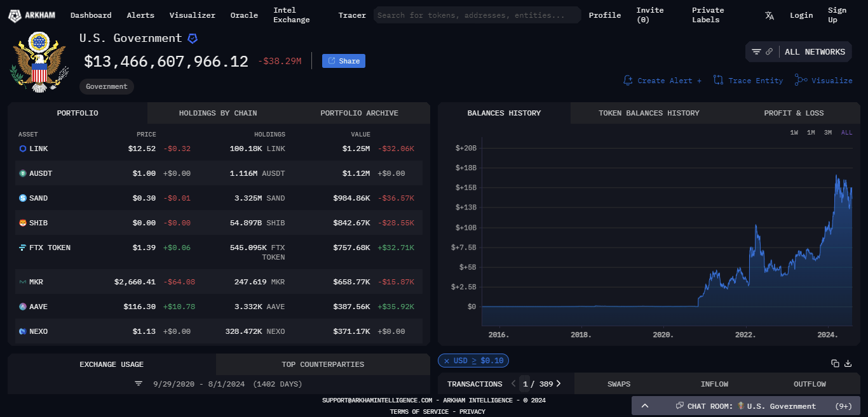Select the 3M chart range
868x417 pixels.
coord(828,133)
